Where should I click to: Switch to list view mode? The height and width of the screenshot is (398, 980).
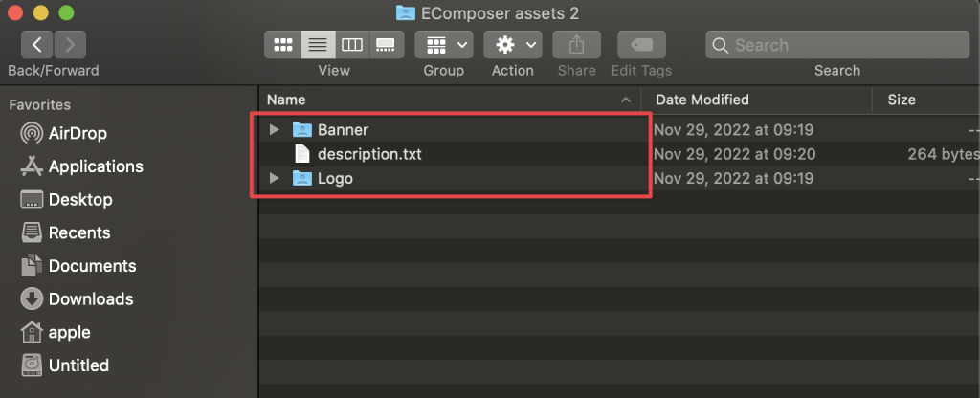(318, 45)
